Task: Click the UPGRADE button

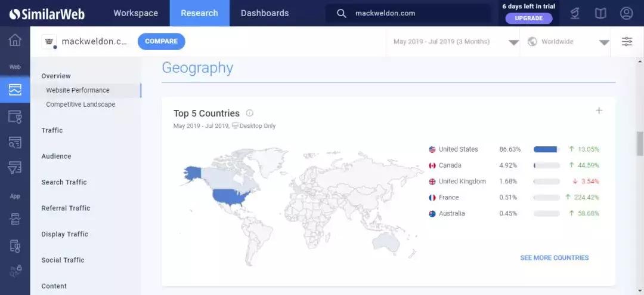Action: click(528, 18)
